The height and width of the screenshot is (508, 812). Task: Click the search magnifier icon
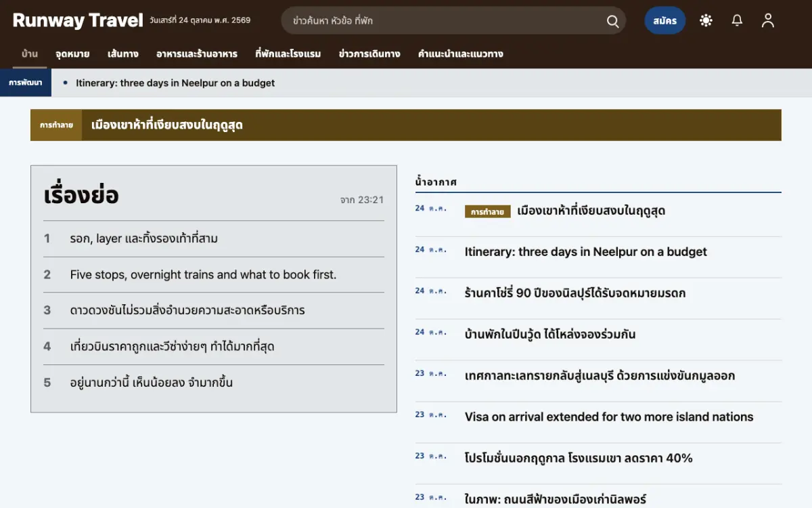(x=612, y=21)
